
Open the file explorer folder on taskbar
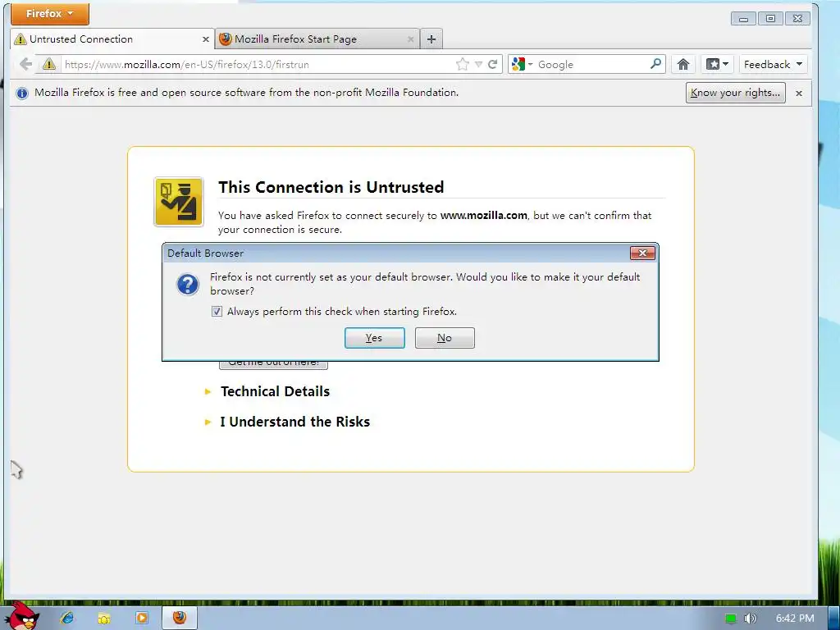[104, 619]
